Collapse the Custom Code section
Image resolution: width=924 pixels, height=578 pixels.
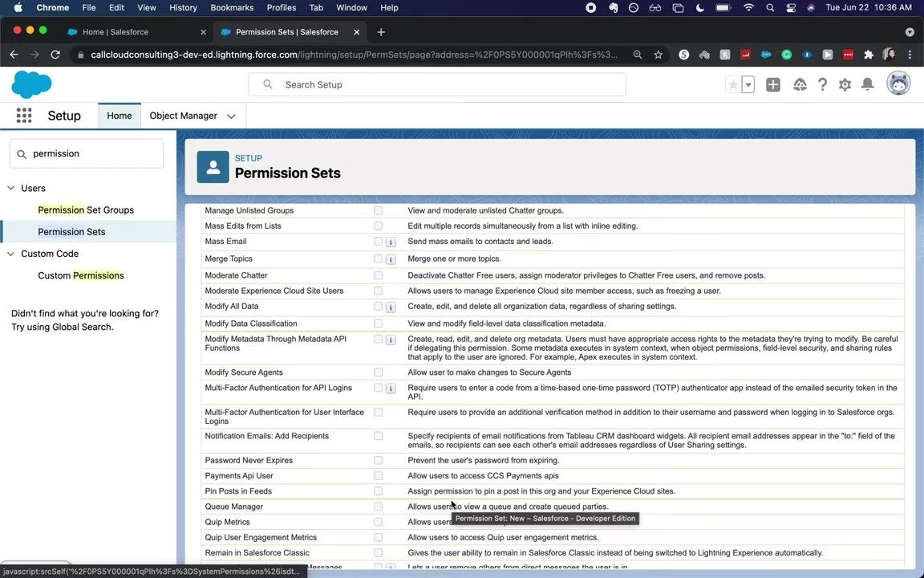click(10, 254)
